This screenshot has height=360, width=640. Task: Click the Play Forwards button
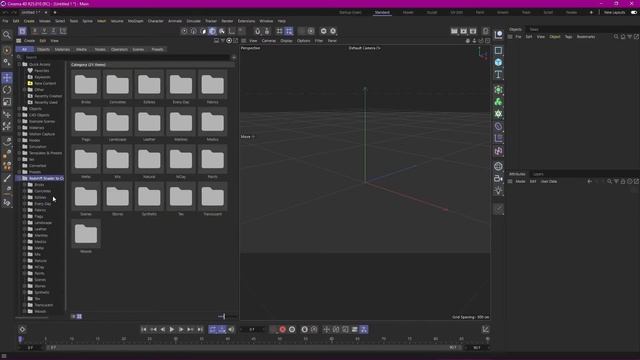(x=172, y=329)
